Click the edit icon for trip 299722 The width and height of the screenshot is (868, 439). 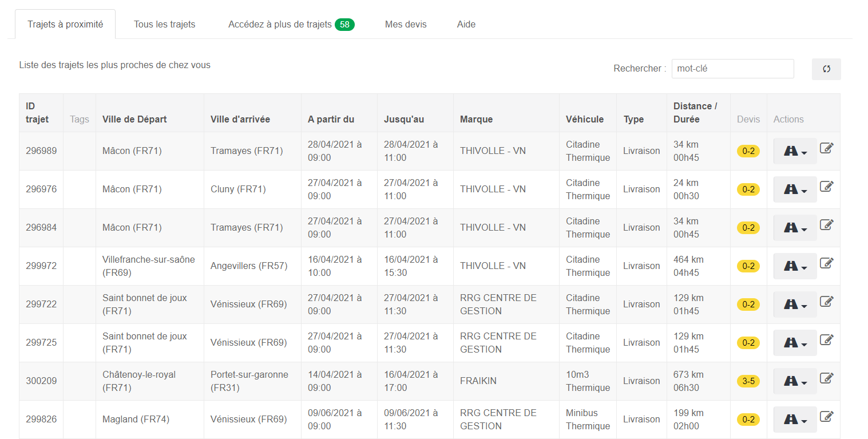(826, 302)
